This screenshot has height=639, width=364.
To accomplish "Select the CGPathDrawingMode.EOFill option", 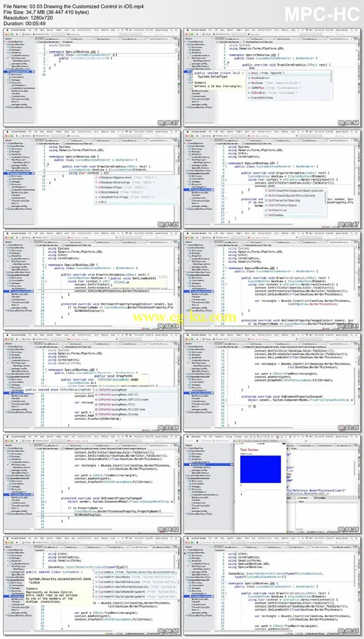I will pyautogui.click(x=136, y=396).
